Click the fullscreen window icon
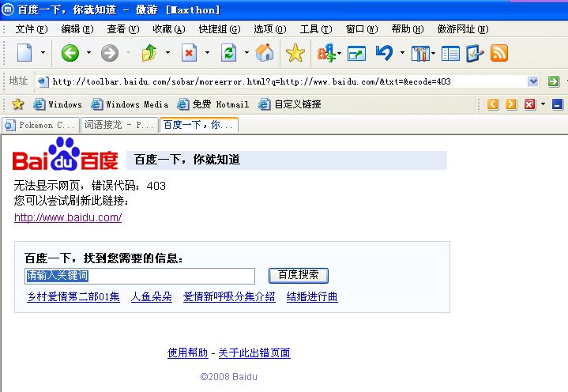568x392 pixels. pos(356,54)
